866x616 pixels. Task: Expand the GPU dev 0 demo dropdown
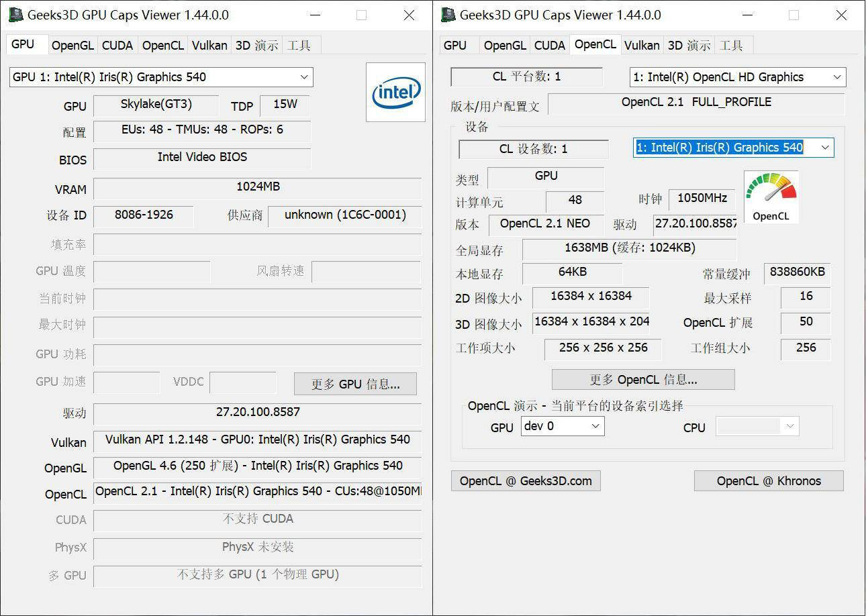click(562, 426)
